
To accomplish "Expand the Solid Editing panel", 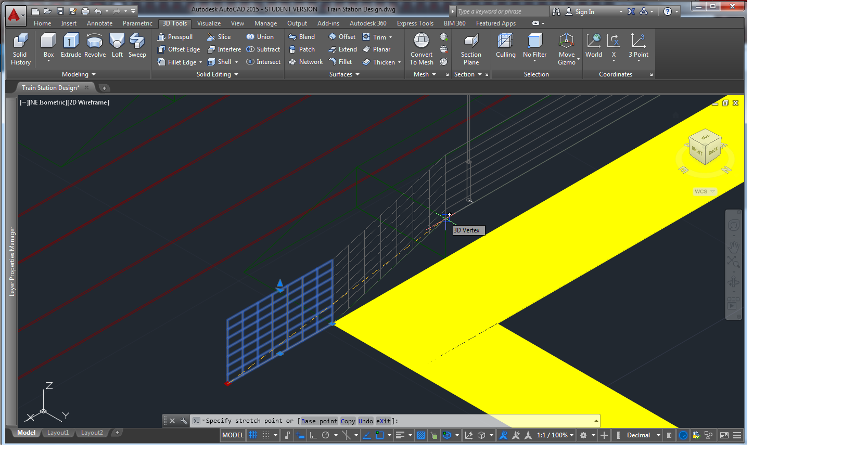I will [x=217, y=74].
